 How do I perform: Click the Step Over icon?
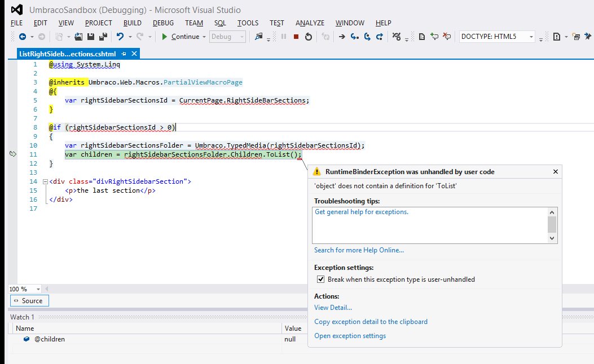point(367,37)
